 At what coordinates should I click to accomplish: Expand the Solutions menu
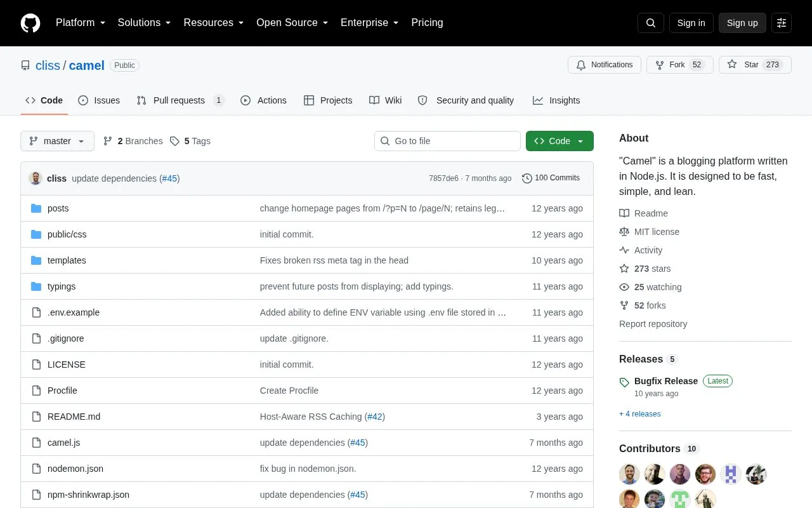click(x=145, y=23)
